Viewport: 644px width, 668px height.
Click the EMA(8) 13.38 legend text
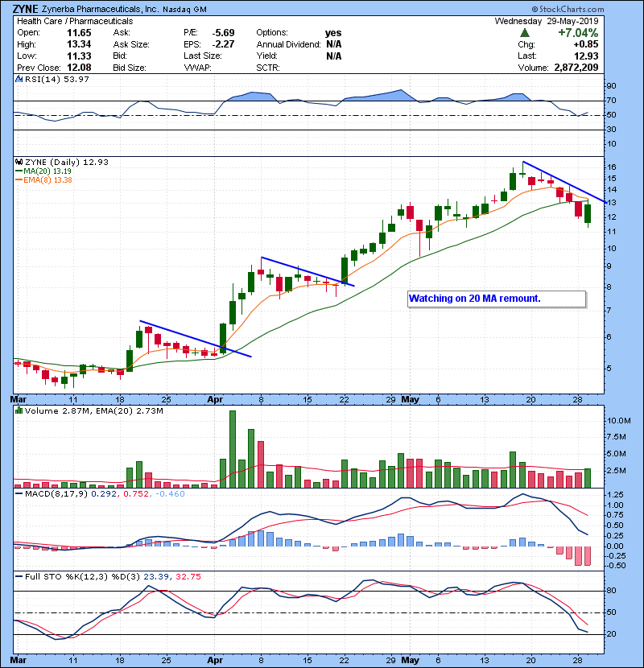[x=47, y=179]
